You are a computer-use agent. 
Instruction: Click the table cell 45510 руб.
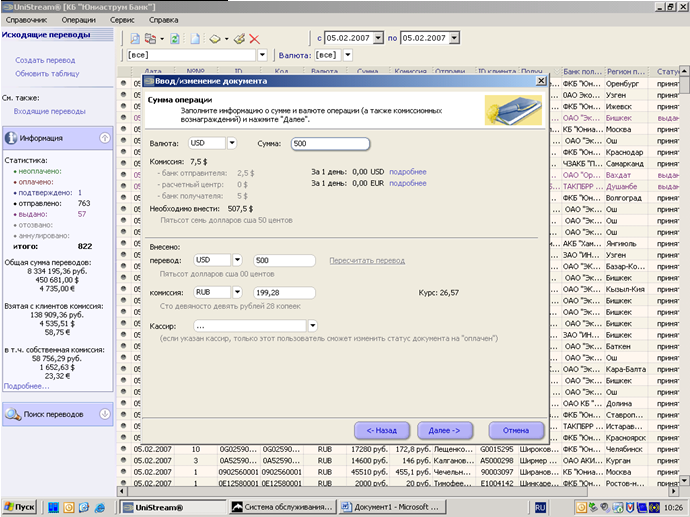pos(369,472)
